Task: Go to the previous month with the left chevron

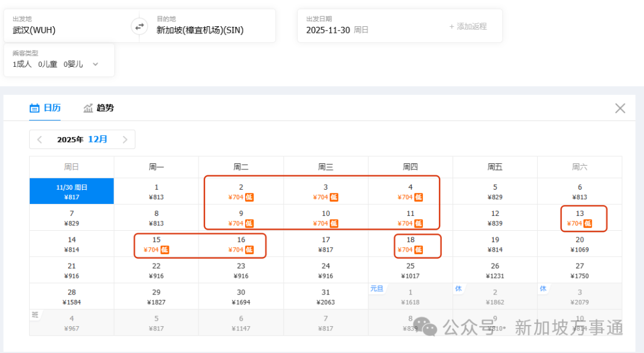Action: click(x=39, y=139)
